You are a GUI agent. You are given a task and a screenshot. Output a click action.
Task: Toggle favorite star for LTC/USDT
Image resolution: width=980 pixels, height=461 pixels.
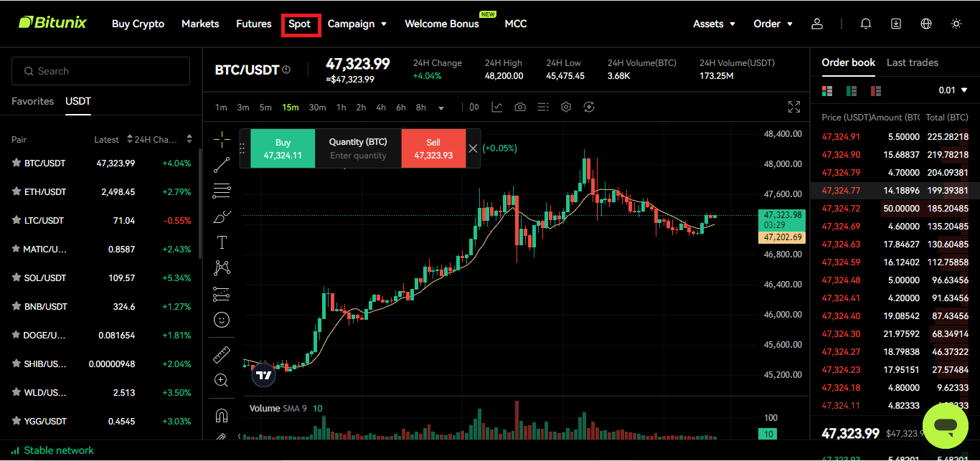coord(16,220)
